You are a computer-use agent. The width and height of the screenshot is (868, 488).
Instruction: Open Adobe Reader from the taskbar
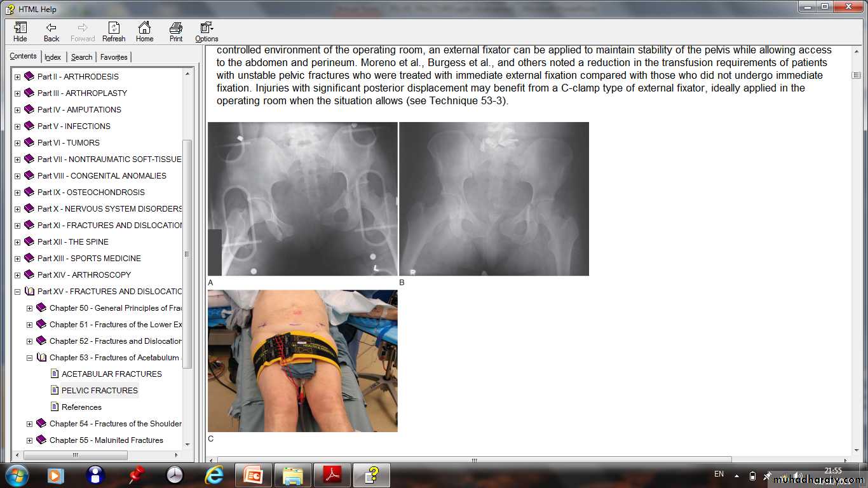332,475
